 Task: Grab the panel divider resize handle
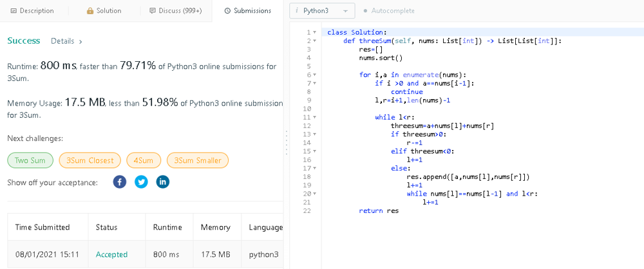click(286, 142)
